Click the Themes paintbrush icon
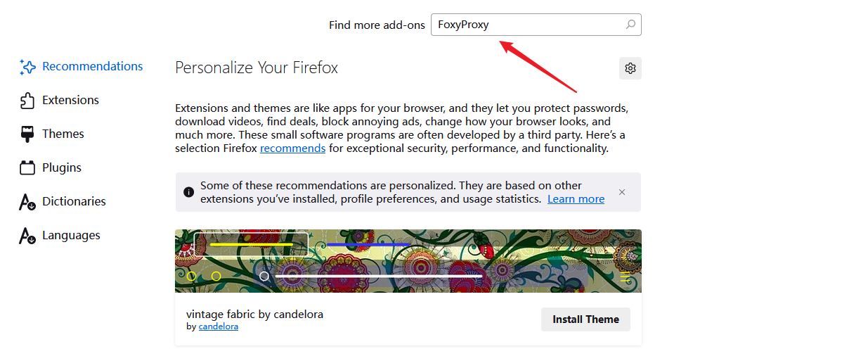The height and width of the screenshot is (349, 868). coord(27,134)
